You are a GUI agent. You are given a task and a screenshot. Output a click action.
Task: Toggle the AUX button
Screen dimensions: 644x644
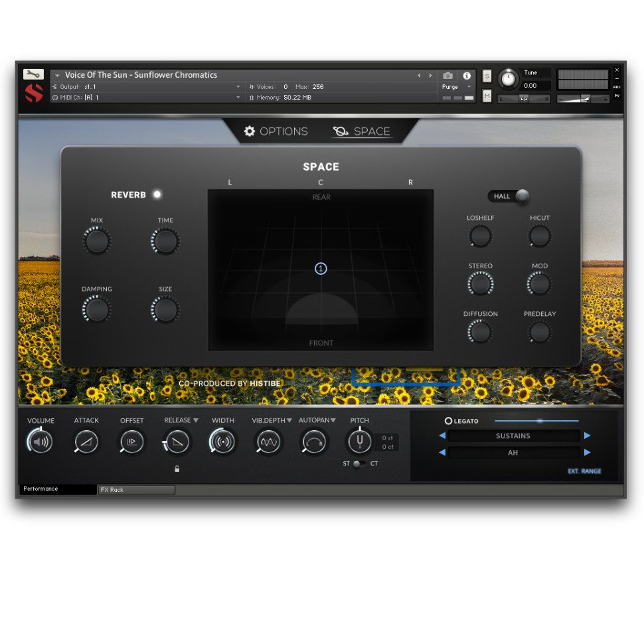click(617, 87)
